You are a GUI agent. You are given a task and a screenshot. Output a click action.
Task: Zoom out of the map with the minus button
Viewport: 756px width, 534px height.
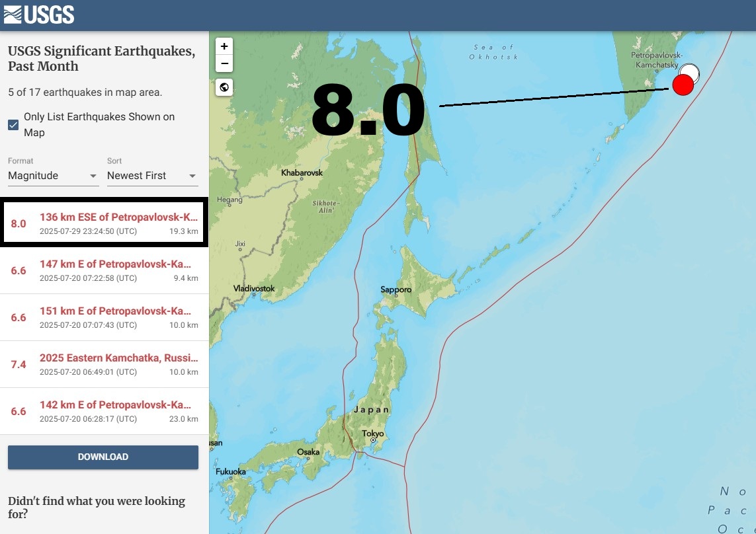224,63
